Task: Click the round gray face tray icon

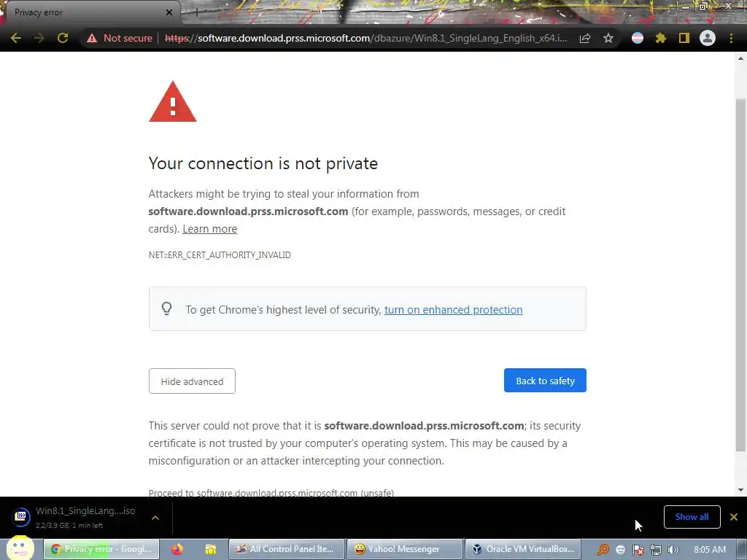Action: 620,550
